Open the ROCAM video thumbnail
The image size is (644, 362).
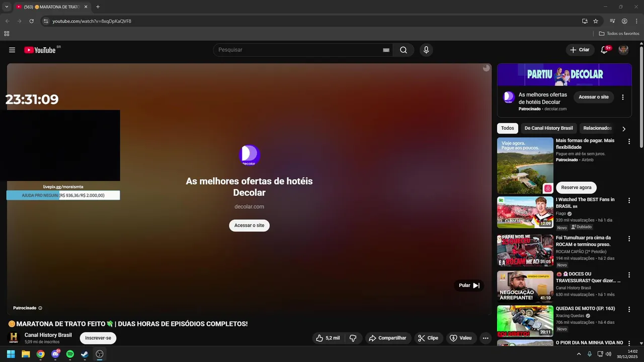[x=525, y=250]
